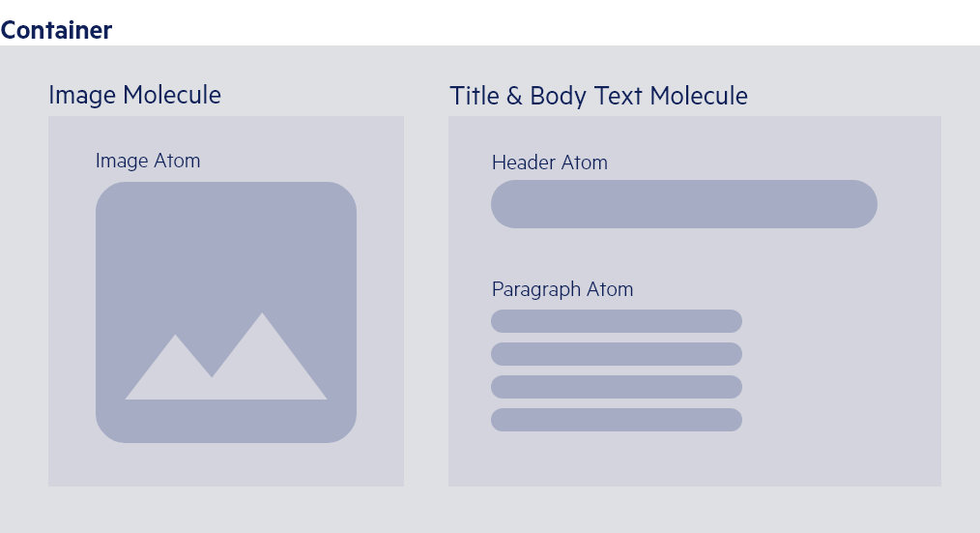Click the wide Header Atom placeholder bar
The height and width of the screenshot is (533, 980).
click(x=683, y=204)
